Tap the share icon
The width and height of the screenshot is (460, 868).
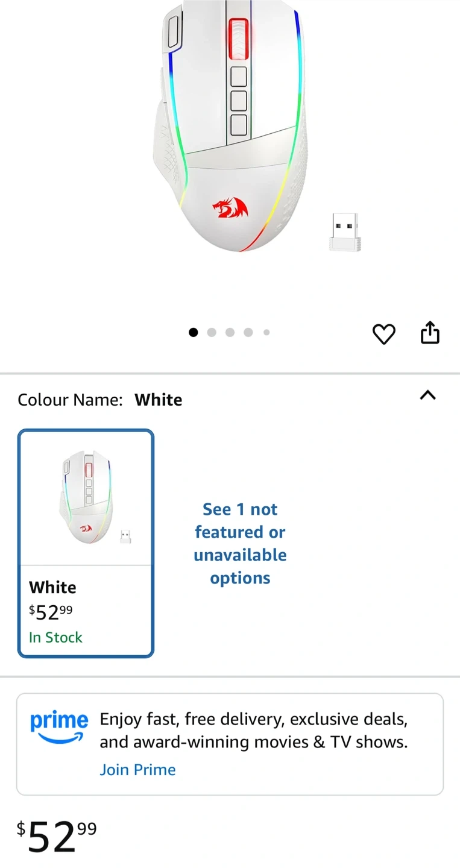(x=430, y=333)
